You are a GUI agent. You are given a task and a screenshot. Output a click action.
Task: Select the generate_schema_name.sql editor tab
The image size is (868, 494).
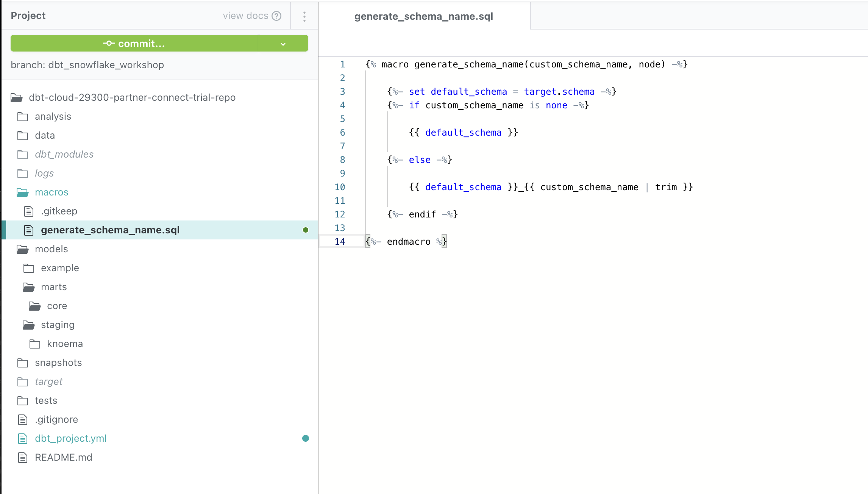pyautogui.click(x=424, y=16)
